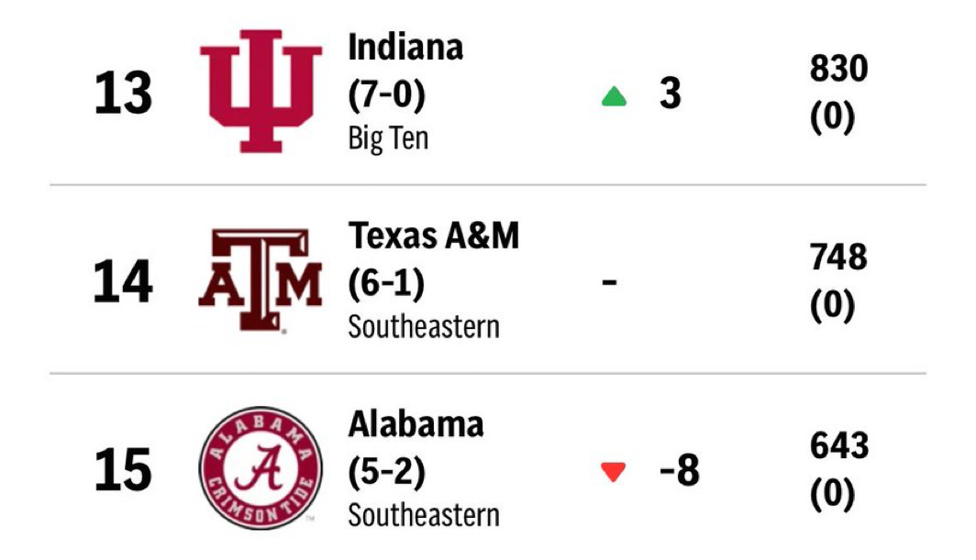The image size is (976, 560).
Task: Click Indiana's (7-0) record
Action: 386,94
